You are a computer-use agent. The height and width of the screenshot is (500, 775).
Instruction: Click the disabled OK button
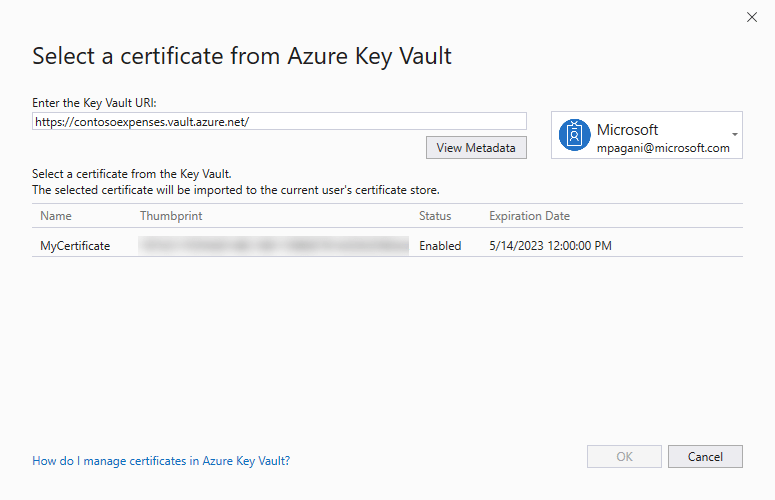tap(624, 457)
